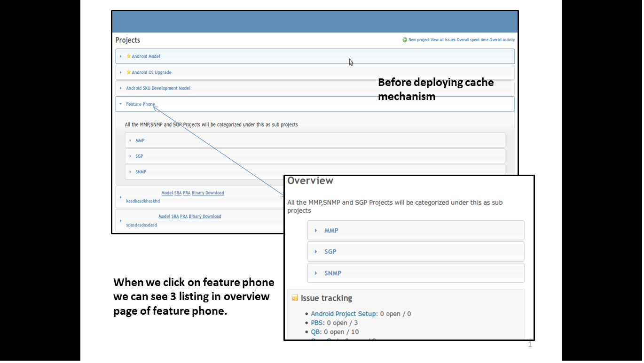Viewport: 644px width, 363px height.
Task: Expand the Android Model project row arrow
Action: pyautogui.click(x=121, y=56)
